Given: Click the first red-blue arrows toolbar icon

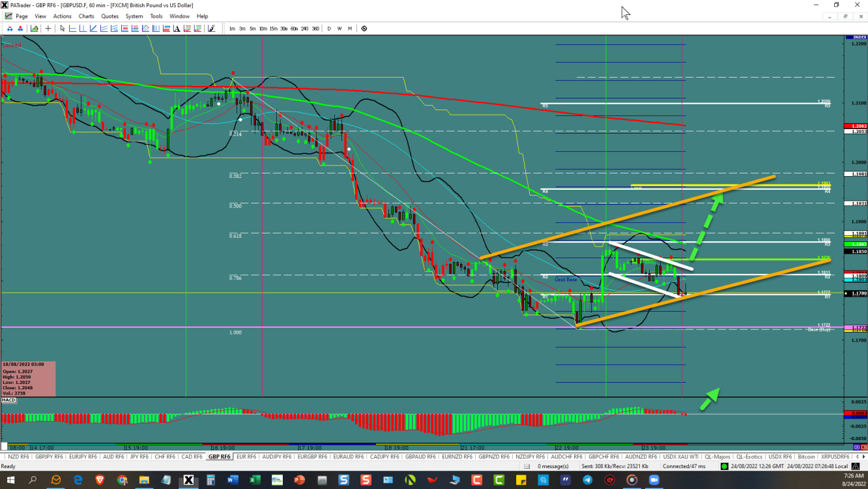Looking at the screenshot, I should pyautogui.click(x=10, y=29).
